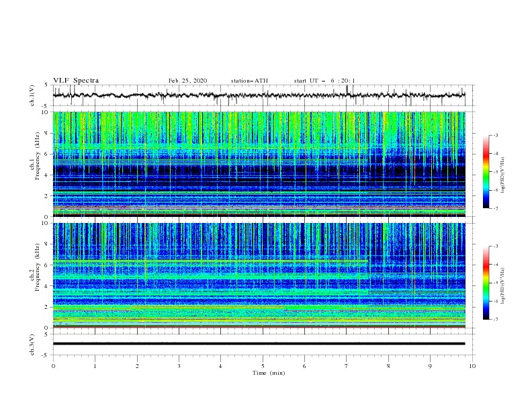Image resolution: width=532 pixels, height=411 pixels.
Task: Click time axis tick label "8"
Action: (x=388, y=366)
